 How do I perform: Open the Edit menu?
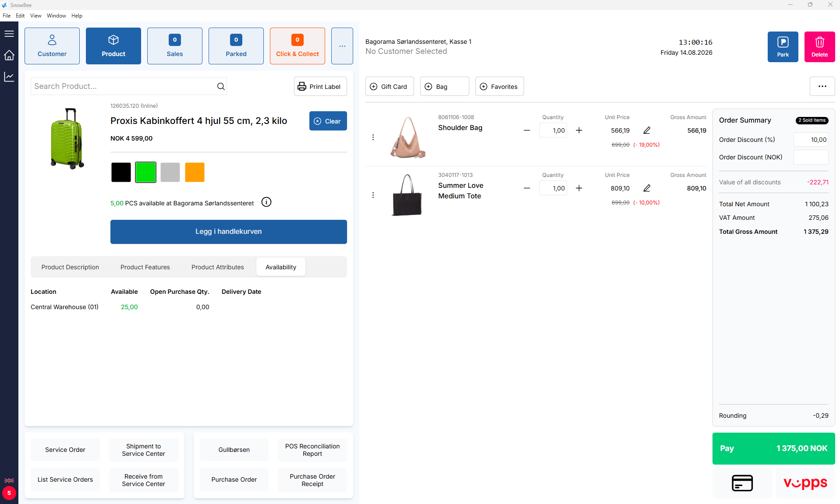(20, 16)
